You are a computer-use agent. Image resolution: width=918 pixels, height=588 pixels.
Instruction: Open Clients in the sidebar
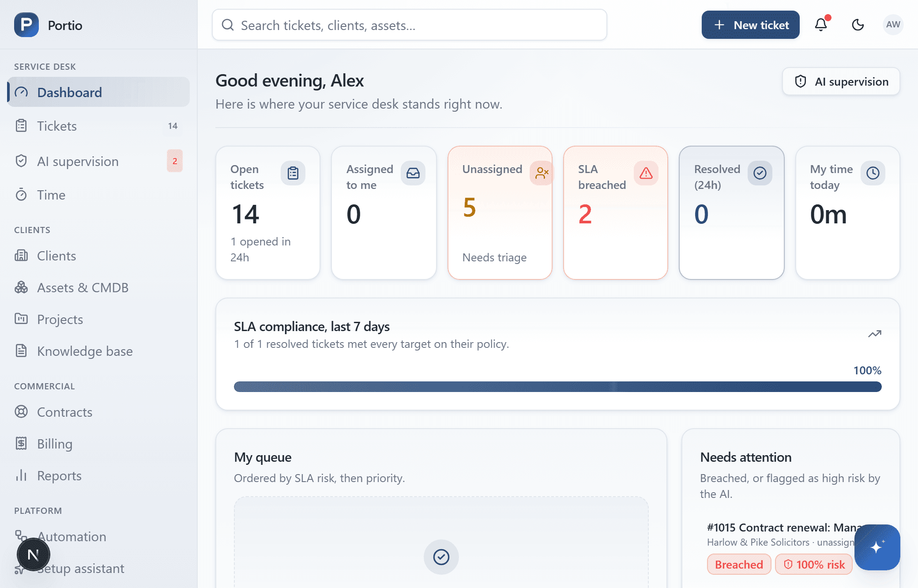(98, 256)
